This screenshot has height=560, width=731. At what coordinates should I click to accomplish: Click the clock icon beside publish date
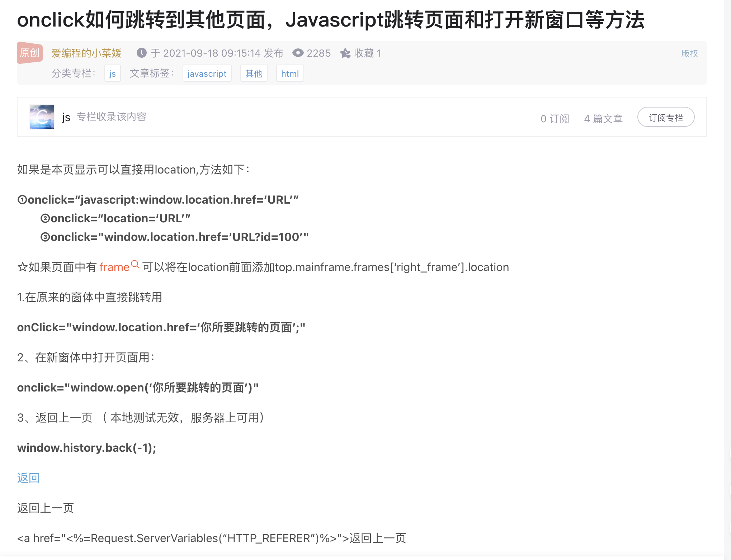coord(142,53)
